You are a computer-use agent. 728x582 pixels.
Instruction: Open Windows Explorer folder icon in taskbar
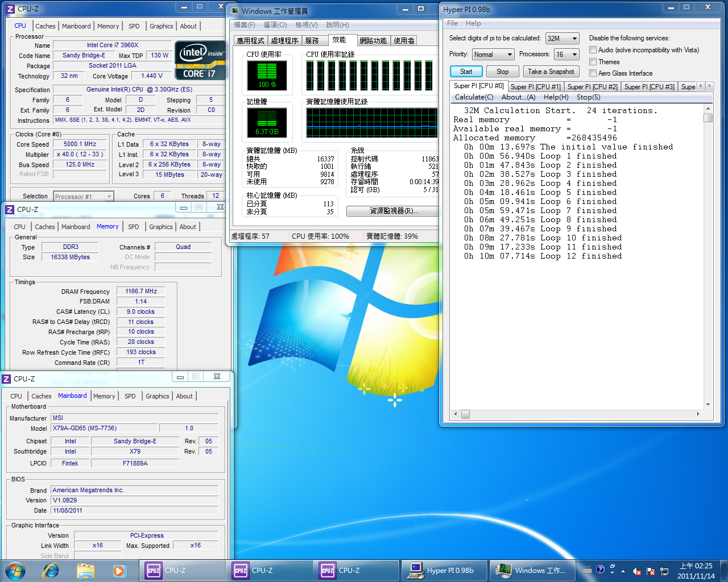[85, 570]
